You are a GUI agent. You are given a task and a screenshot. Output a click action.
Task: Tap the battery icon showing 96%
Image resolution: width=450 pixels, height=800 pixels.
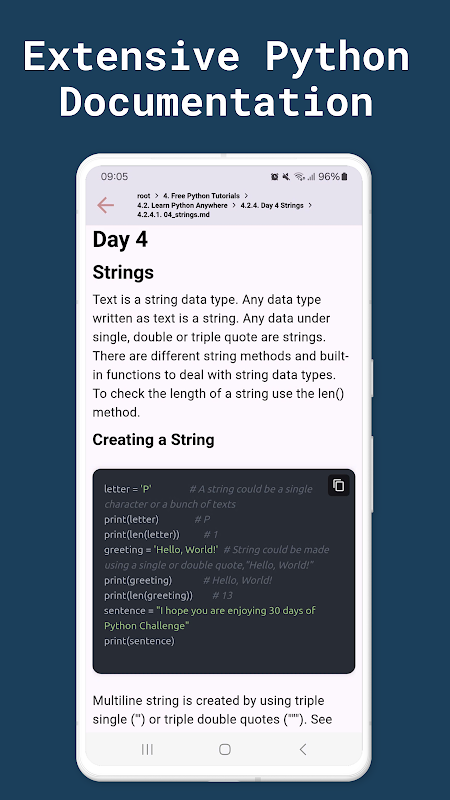(344, 177)
